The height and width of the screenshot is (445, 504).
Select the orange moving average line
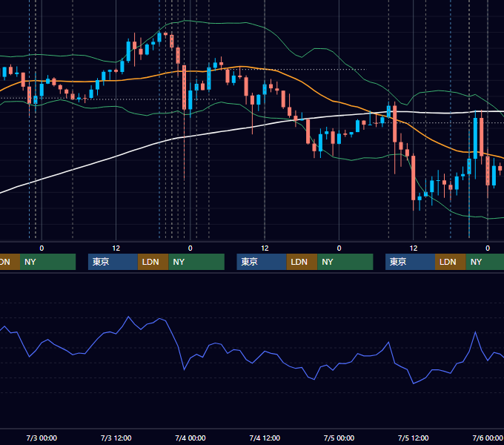[x=302, y=82]
